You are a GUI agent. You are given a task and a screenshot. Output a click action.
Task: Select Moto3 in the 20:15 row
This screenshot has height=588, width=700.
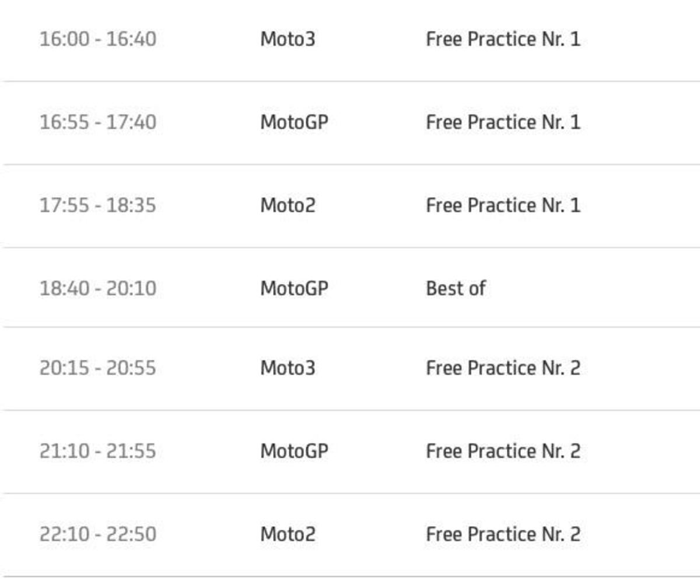288,368
